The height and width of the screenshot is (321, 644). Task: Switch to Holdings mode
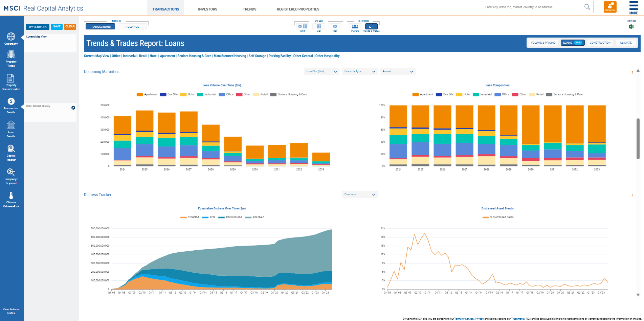pos(132,26)
